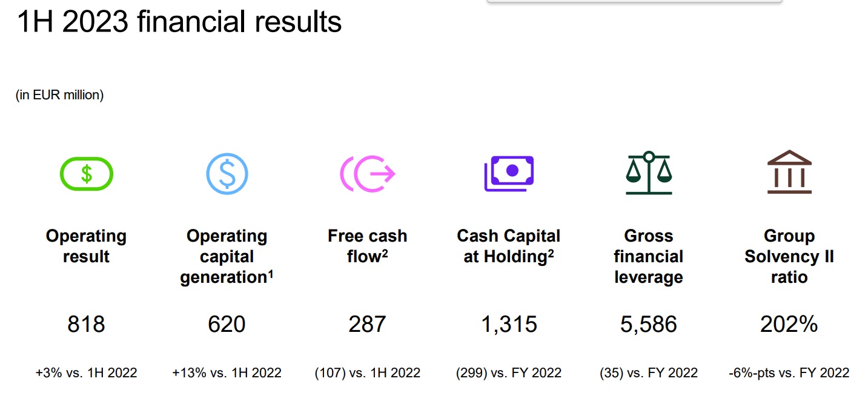Screen dimensions: 868x410
Task: Click the blue dollar circle icon
Action: pos(227,174)
